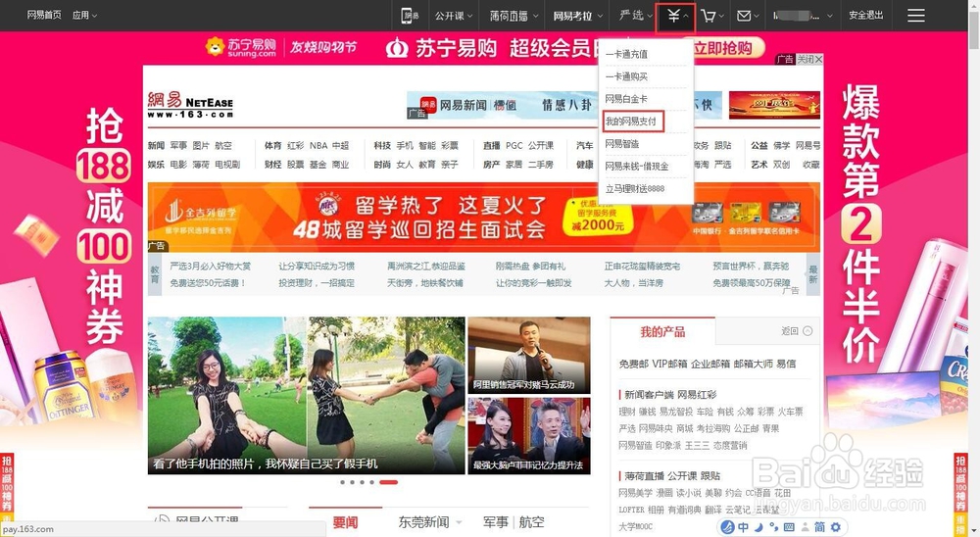Screen dimensions: 980x537
Task: Switch to 要闻 tab
Action: [345, 522]
